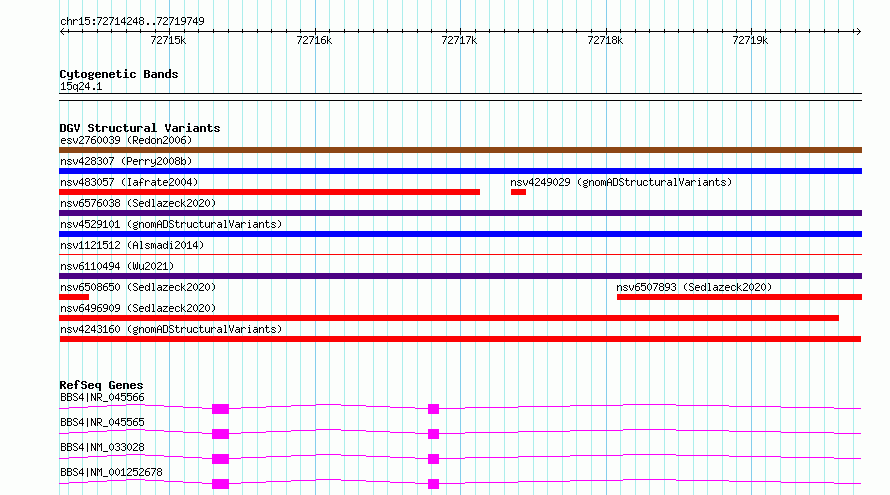Click the right arrow end of the ruler
This screenshot has height=495, width=890.
coord(858,31)
